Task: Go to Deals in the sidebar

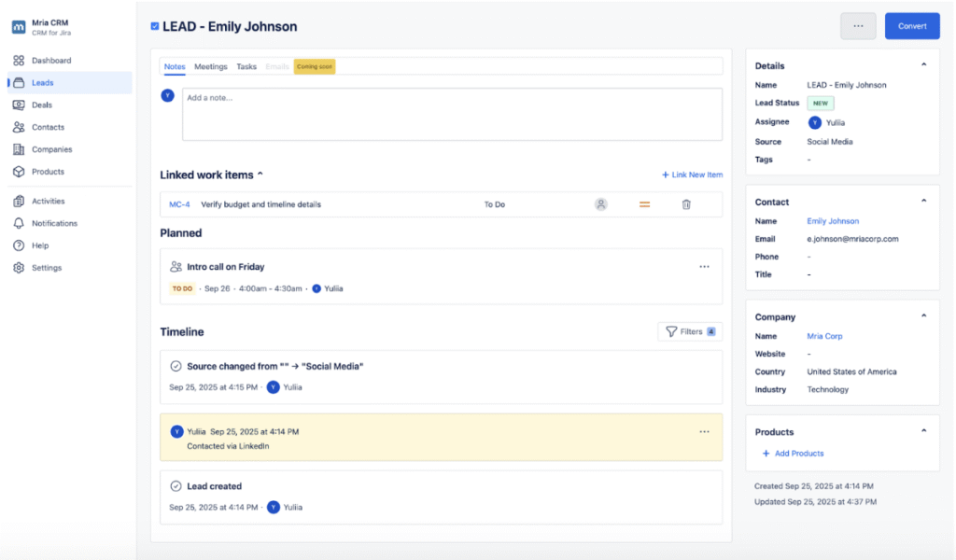Action: click(x=41, y=105)
